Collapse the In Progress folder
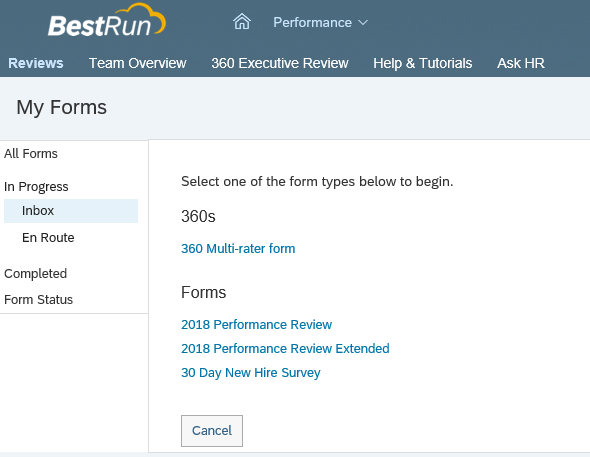Screen dimensions: 590x457 point(36,187)
